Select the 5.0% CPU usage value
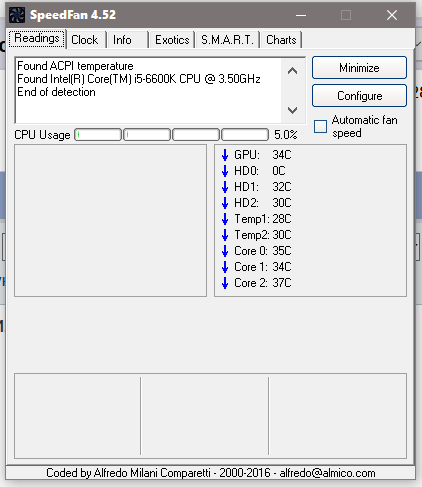The height and width of the screenshot is (487, 422). click(286, 135)
